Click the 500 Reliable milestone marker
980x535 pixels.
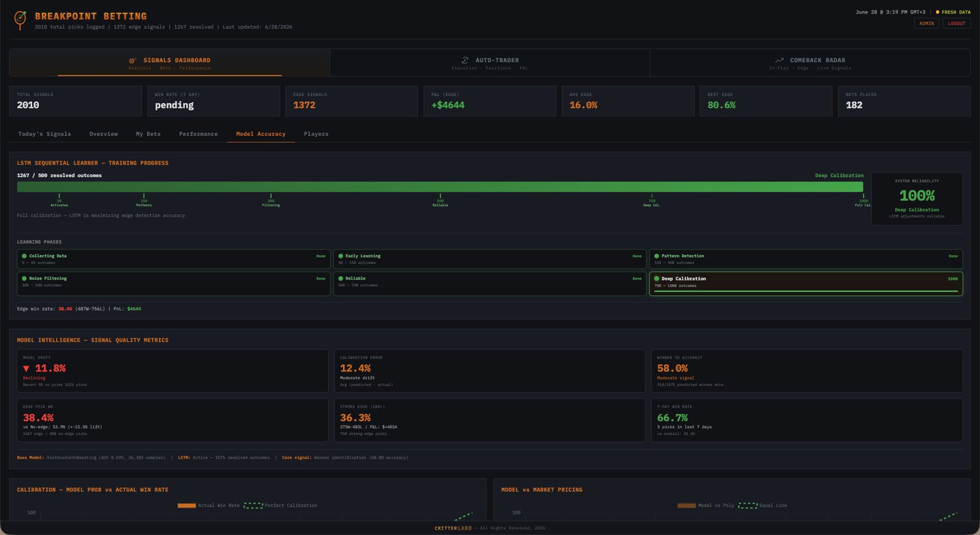(440, 200)
